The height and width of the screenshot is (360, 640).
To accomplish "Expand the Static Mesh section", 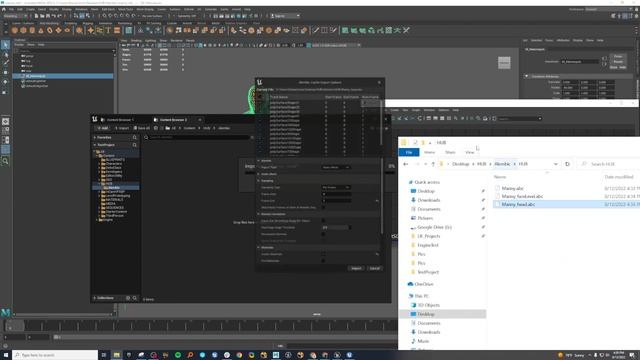I will click(x=258, y=174).
